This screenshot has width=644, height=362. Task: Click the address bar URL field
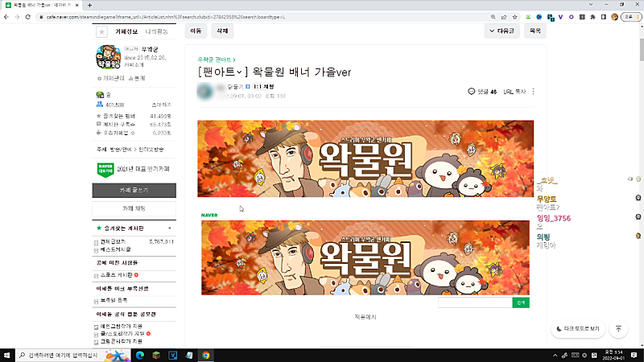[263, 17]
